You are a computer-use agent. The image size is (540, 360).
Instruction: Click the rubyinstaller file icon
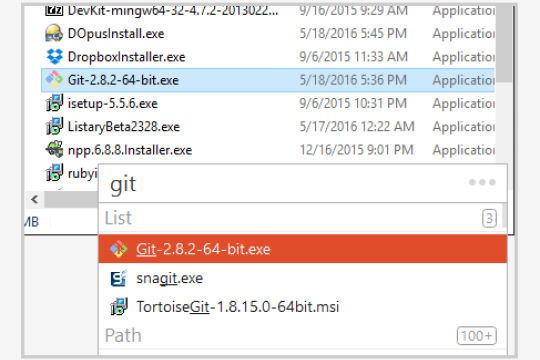pos(54,173)
